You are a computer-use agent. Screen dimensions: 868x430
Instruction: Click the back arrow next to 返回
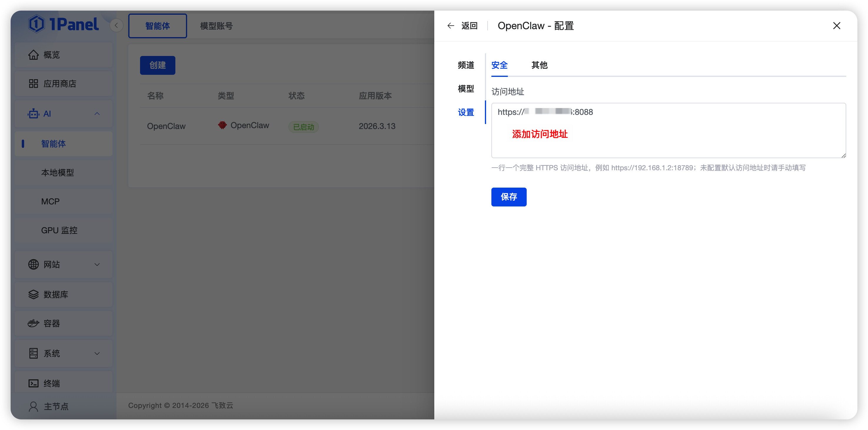pyautogui.click(x=450, y=26)
